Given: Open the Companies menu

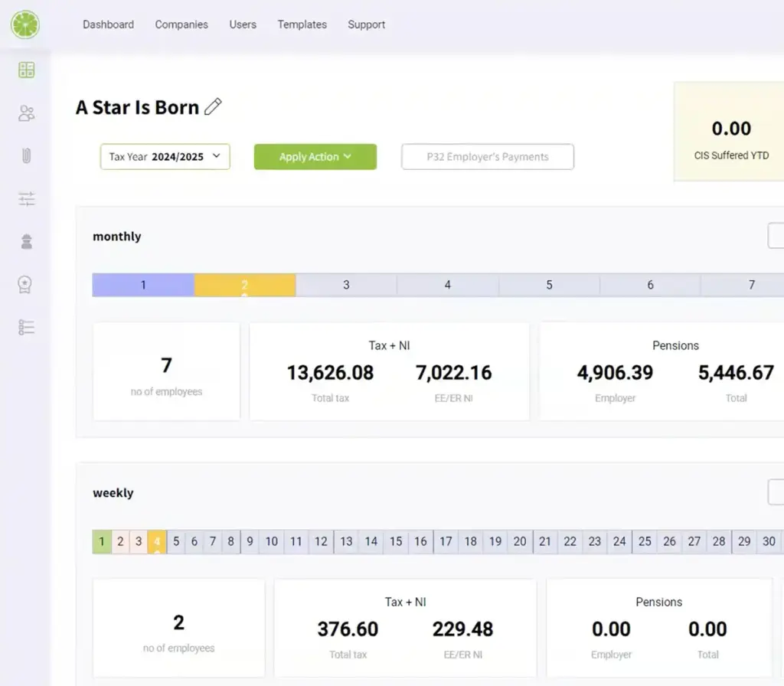Looking at the screenshot, I should (181, 24).
